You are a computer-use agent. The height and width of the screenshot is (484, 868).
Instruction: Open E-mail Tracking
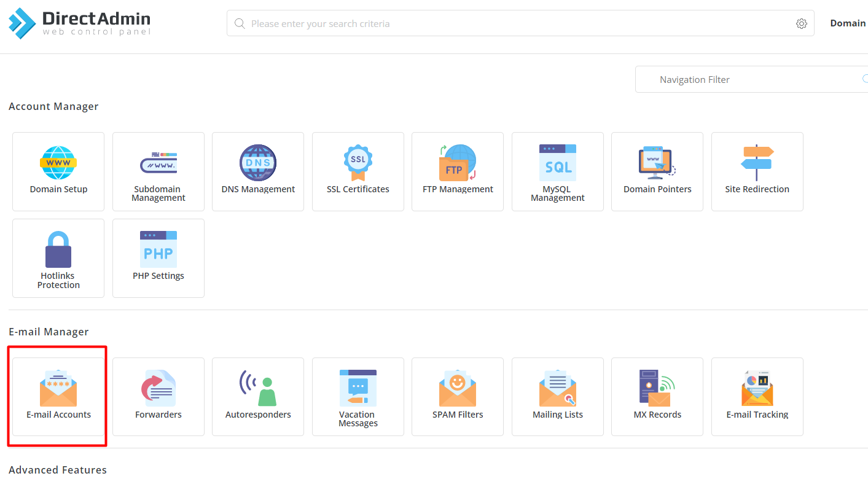point(757,396)
